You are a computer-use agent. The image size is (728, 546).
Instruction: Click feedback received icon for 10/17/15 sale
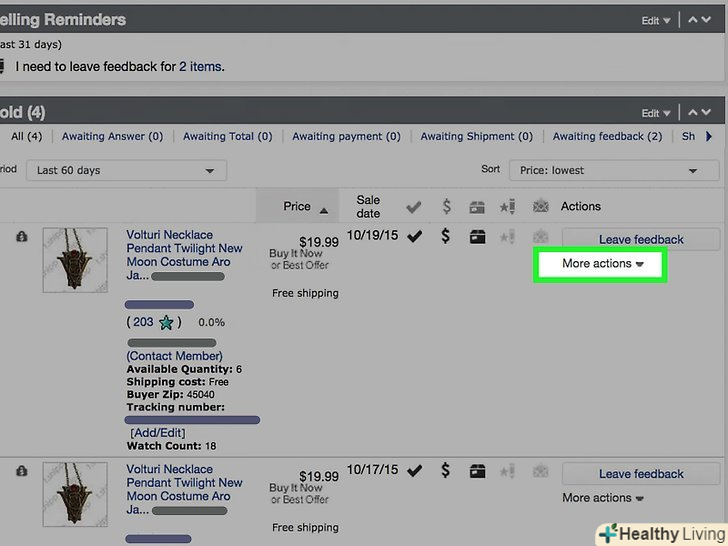coord(540,471)
